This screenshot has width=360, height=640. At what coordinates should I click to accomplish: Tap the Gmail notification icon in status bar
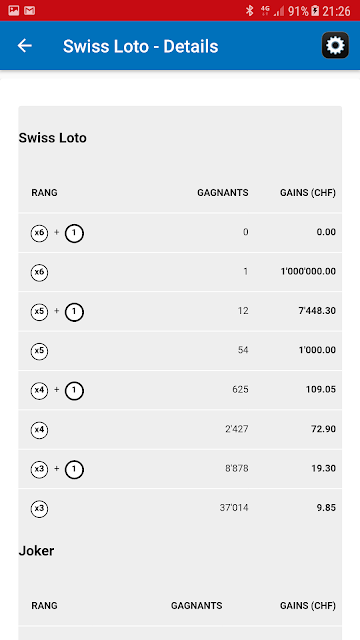click(x=29, y=11)
